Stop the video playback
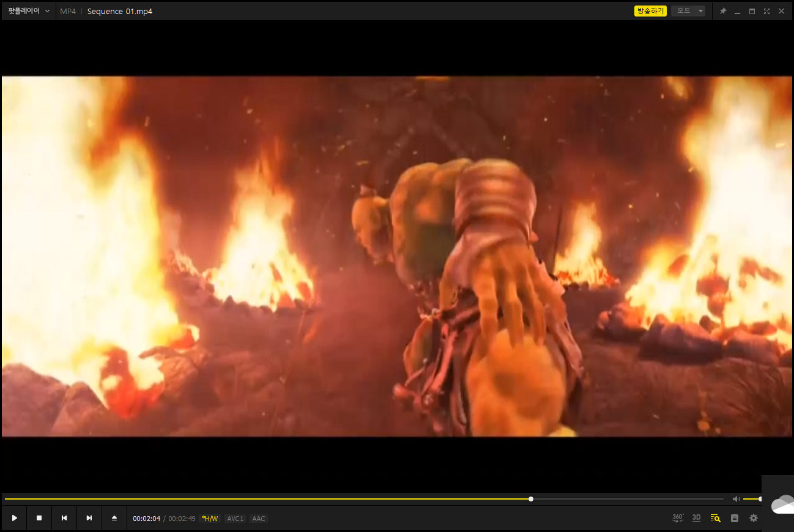This screenshot has width=794, height=532. tap(39, 518)
